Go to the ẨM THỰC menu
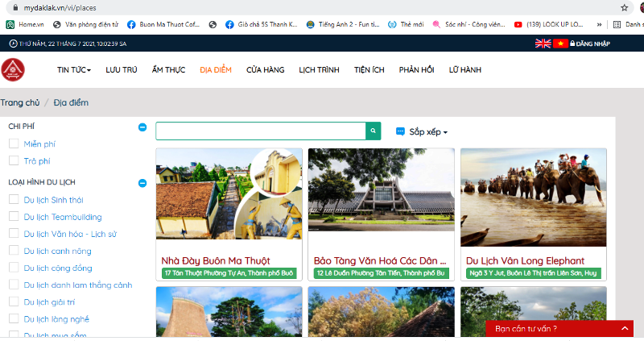This screenshot has height=341, width=644. click(168, 70)
